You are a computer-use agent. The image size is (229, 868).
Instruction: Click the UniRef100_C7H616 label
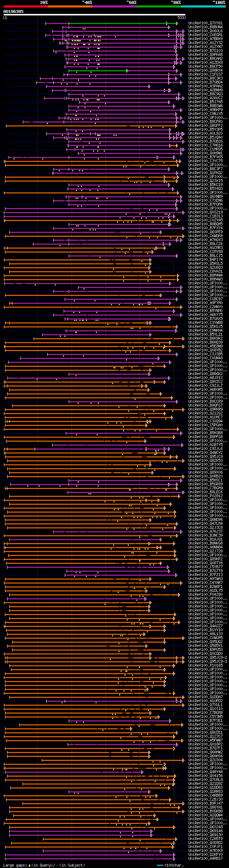pyautogui.click(x=205, y=145)
